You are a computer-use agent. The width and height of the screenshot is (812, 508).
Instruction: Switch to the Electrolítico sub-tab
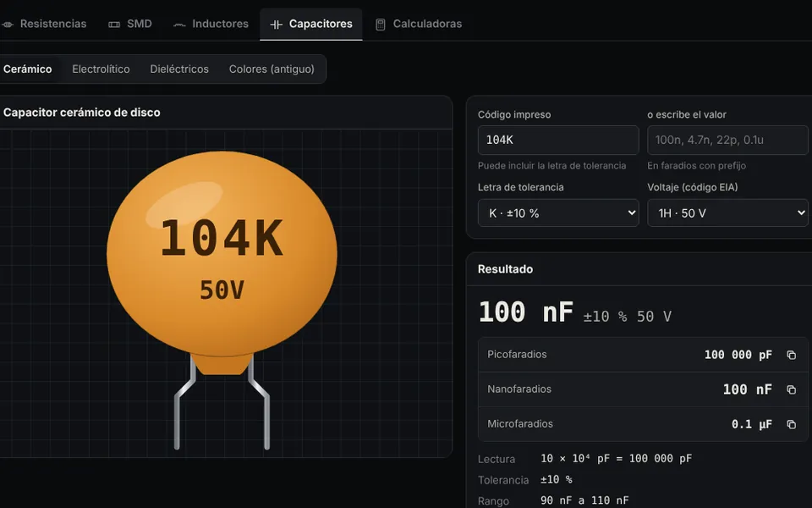(x=101, y=69)
